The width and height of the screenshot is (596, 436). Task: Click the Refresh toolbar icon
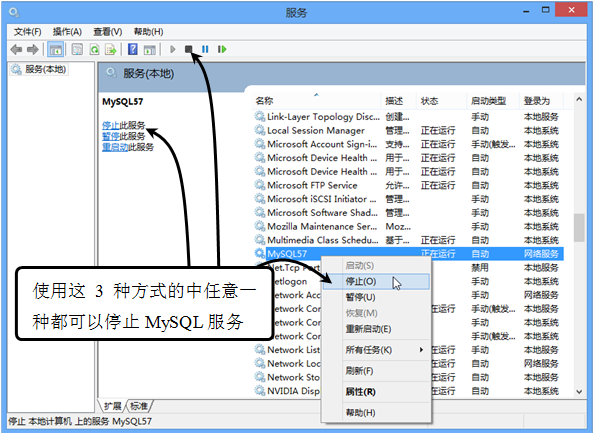coord(94,49)
